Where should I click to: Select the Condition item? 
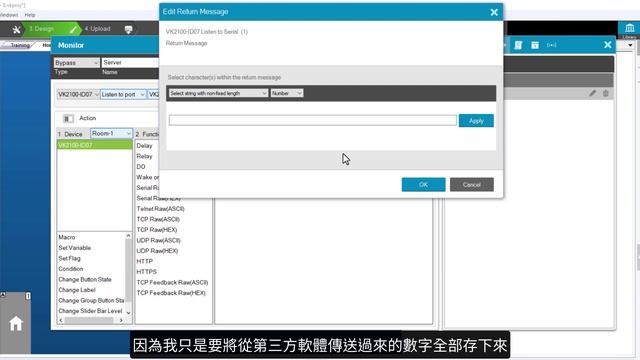tap(71, 269)
